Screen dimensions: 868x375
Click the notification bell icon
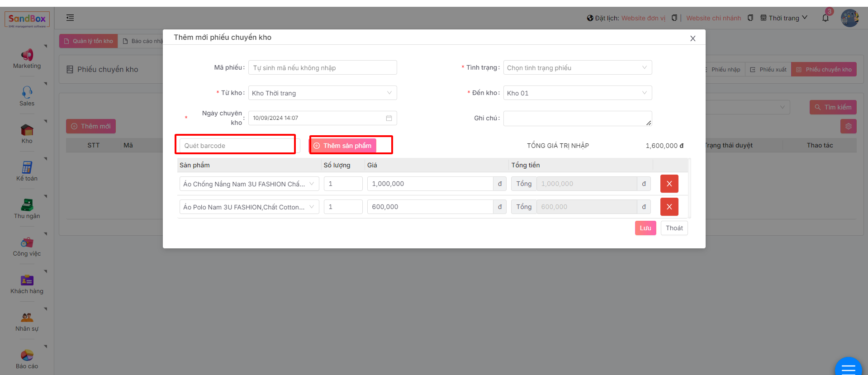click(x=825, y=18)
